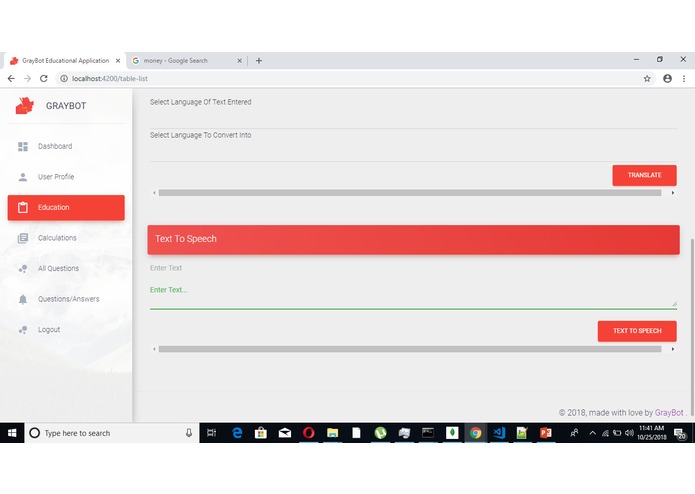
Task: Click the GRAYBOT brand title
Action: click(66, 106)
